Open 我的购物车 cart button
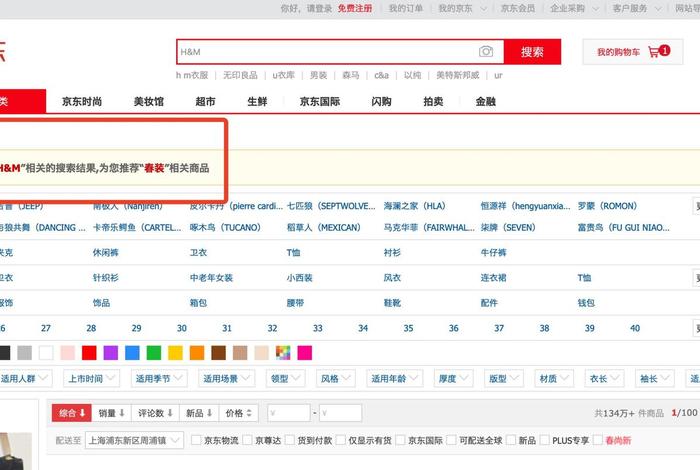The height and width of the screenshot is (470, 700). 633,52
